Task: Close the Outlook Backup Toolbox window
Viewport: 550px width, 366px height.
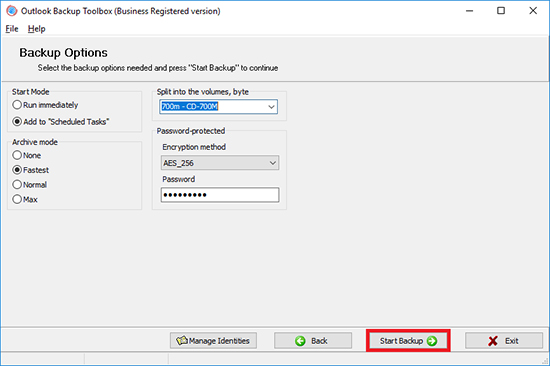Action: click(533, 11)
